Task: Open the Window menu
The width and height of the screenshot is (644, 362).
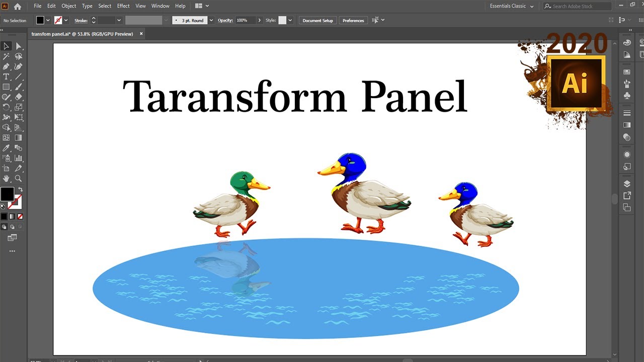Action: 160,6
